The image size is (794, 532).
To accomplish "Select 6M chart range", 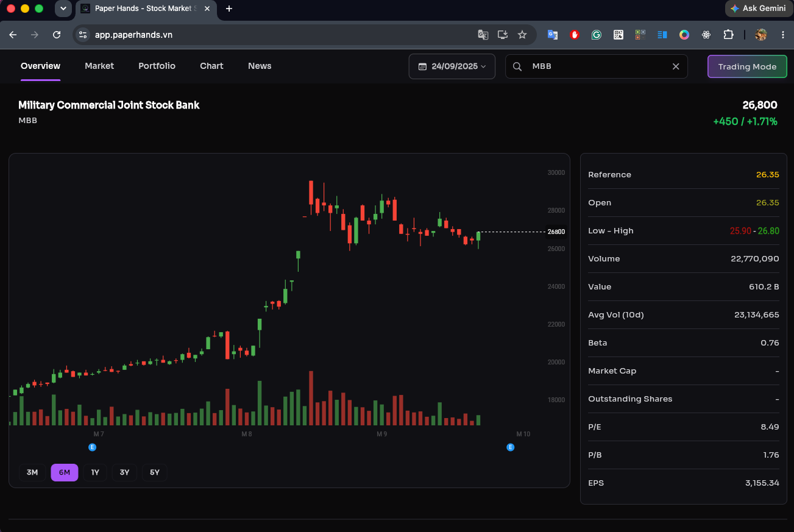I will tap(65, 472).
